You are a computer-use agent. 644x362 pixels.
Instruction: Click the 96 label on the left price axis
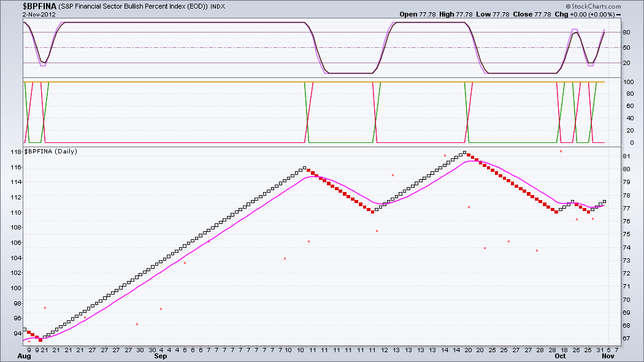[17, 318]
